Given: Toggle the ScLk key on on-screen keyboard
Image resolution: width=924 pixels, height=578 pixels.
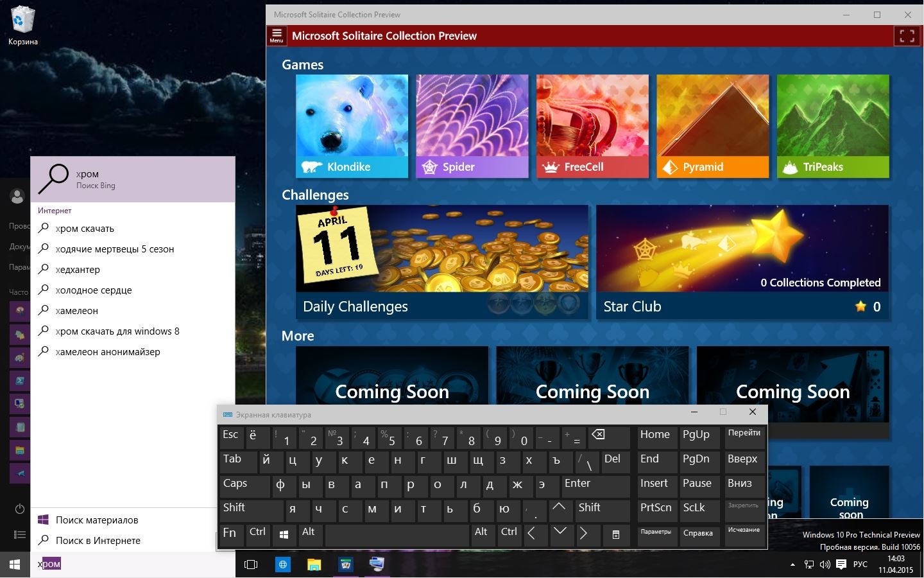Looking at the screenshot, I should point(699,511).
